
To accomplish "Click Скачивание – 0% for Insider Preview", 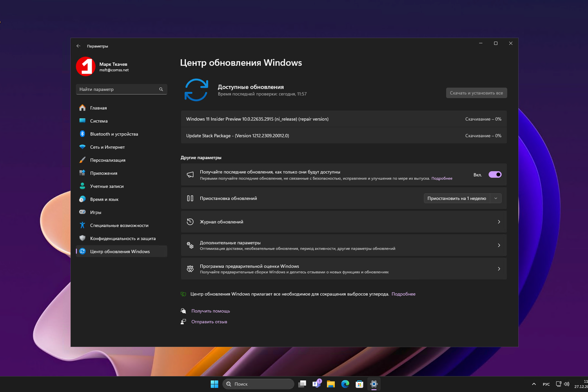I will (x=483, y=119).
